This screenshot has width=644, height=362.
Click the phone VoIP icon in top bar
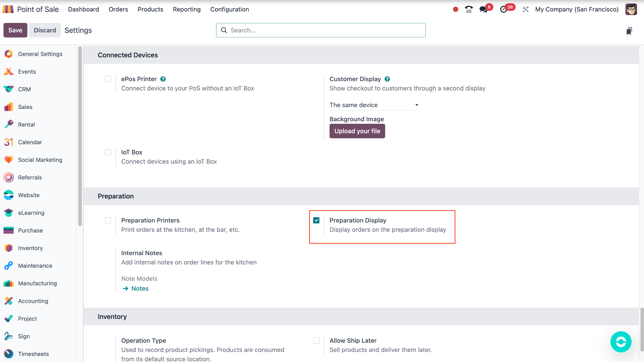[469, 9]
